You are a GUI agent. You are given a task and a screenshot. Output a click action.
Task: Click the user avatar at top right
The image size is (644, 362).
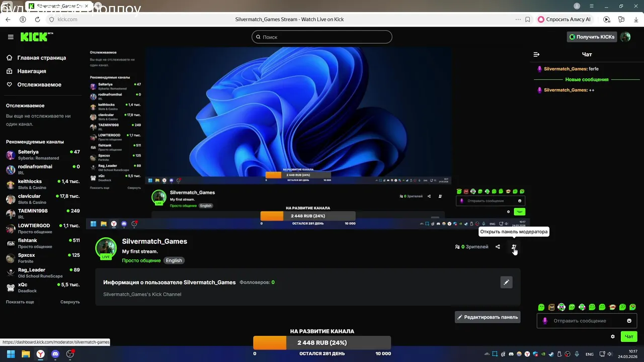pyautogui.click(x=625, y=37)
